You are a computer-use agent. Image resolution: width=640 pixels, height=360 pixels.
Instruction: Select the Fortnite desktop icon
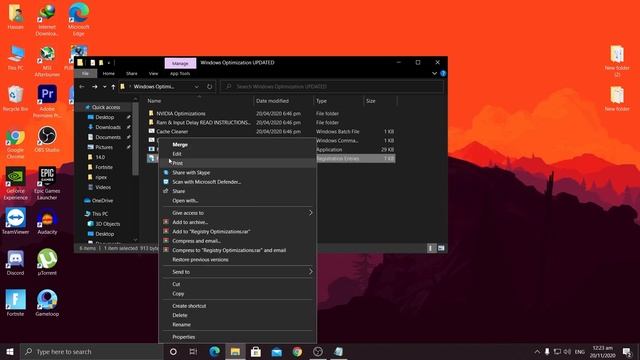point(16,303)
